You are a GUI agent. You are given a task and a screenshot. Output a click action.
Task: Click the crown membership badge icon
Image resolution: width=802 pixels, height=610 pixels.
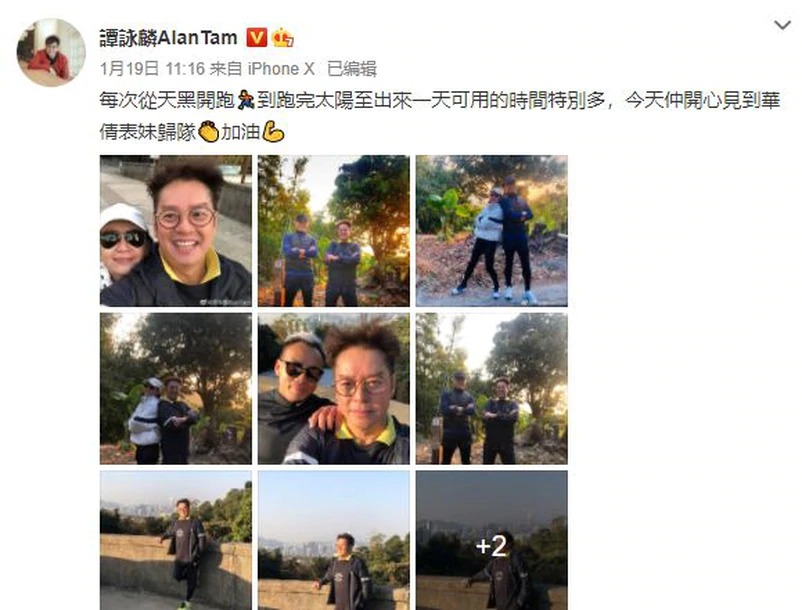tap(282, 38)
